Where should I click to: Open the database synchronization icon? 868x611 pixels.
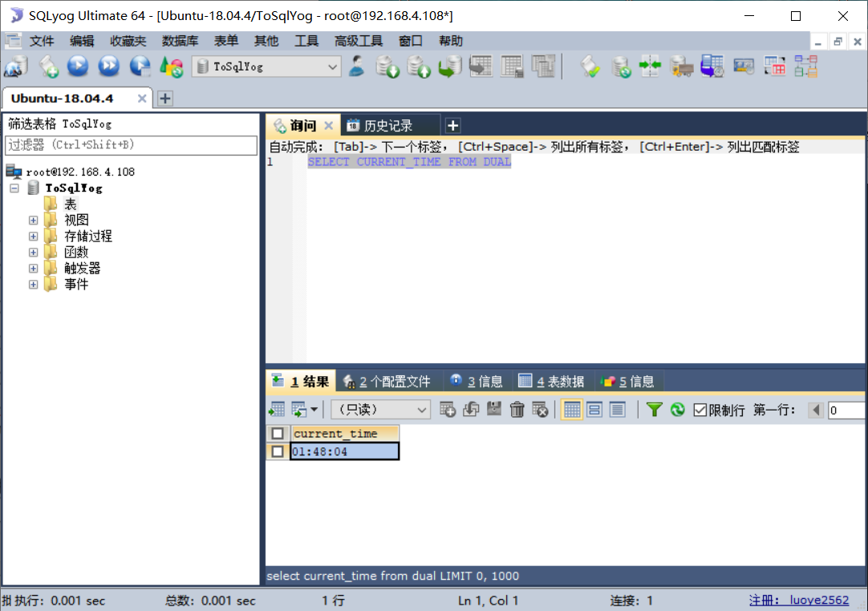coord(621,67)
